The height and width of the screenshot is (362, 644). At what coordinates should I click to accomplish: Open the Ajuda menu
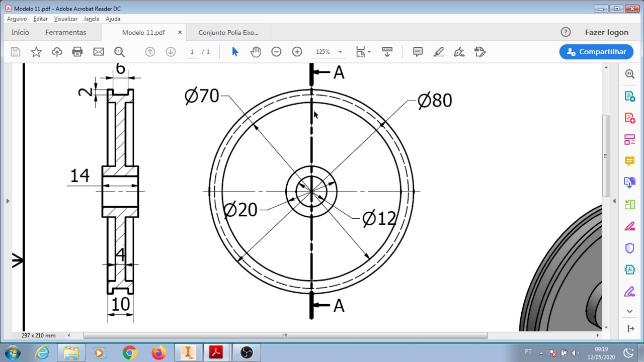point(113,19)
